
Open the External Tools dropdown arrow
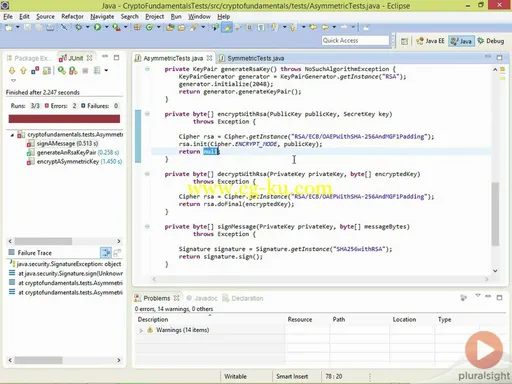point(125,27)
